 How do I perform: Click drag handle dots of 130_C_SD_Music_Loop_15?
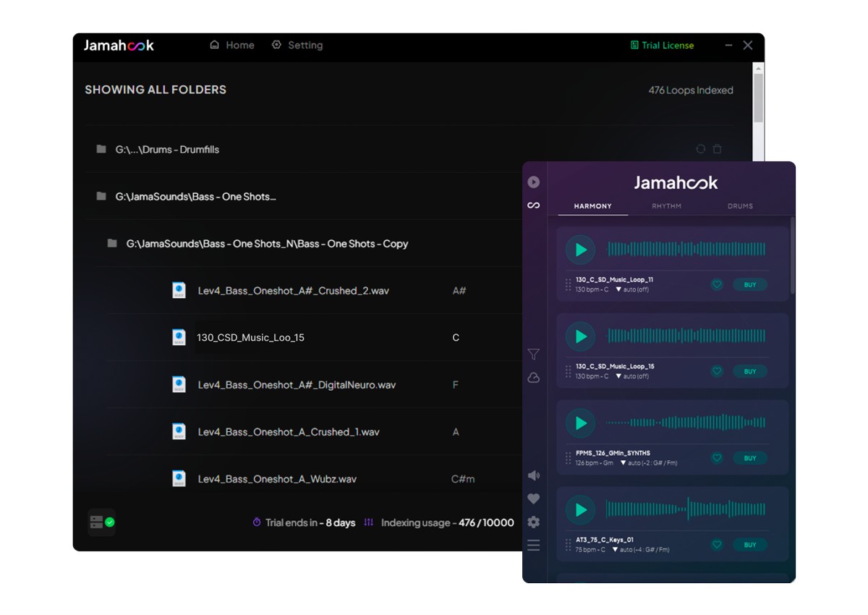(x=569, y=372)
